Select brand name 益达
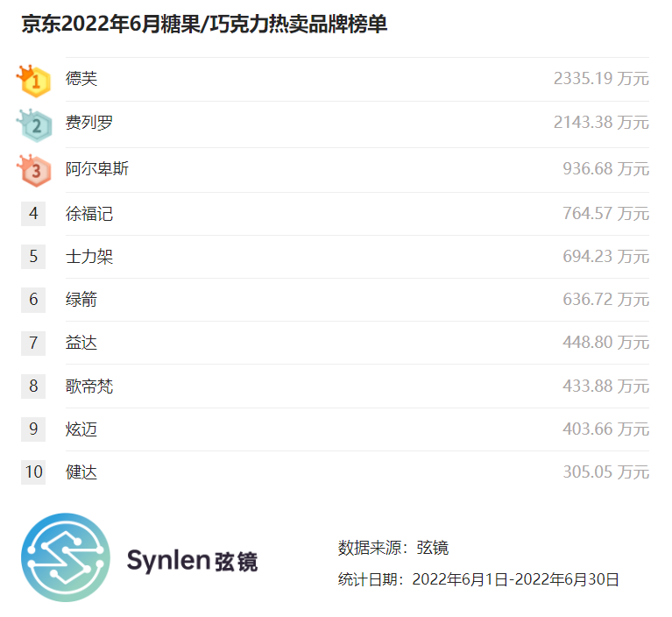This screenshot has height=617, width=672. click(x=81, y=343)
